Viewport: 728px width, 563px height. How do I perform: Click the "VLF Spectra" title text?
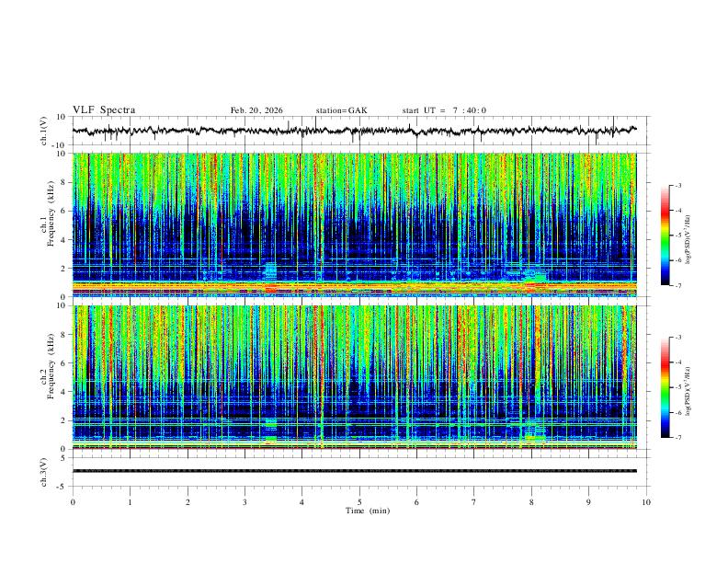coord(104,110)
